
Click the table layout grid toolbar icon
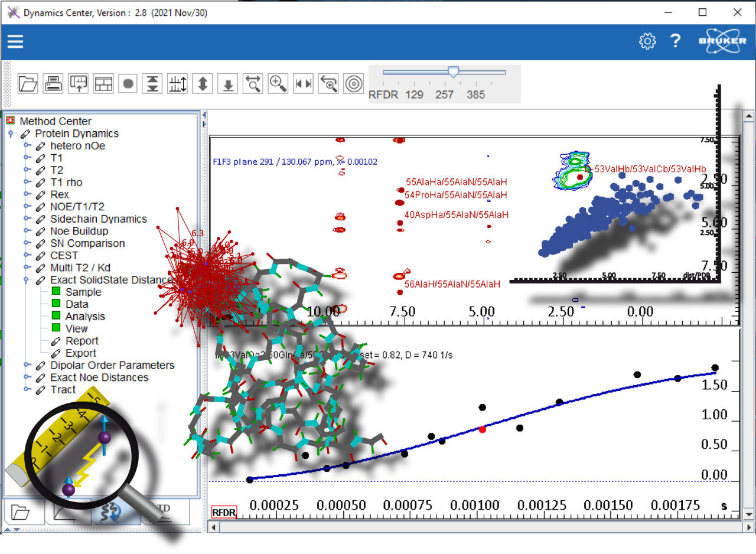tap(103, 84)
